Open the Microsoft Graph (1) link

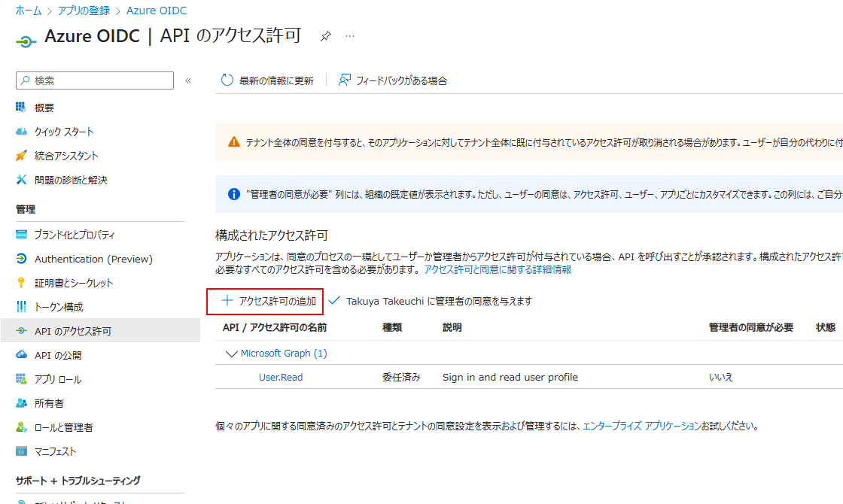point(284,353)
